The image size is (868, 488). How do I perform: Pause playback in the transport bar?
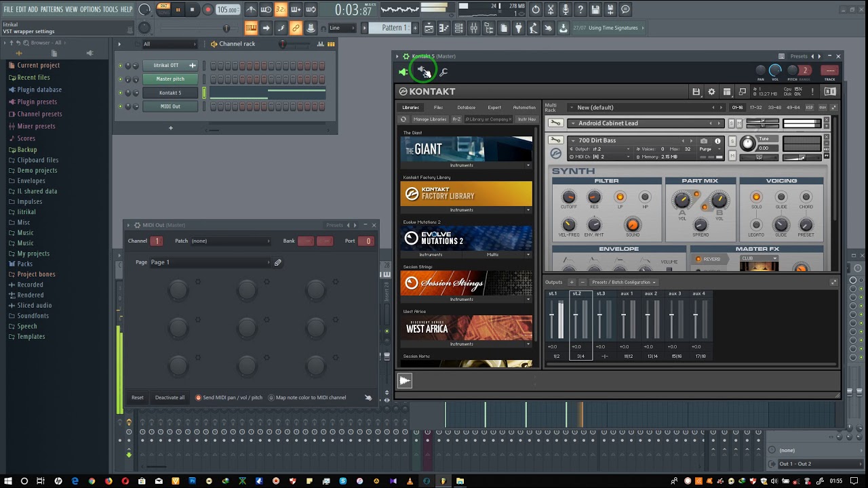click(x=178, y=9)
